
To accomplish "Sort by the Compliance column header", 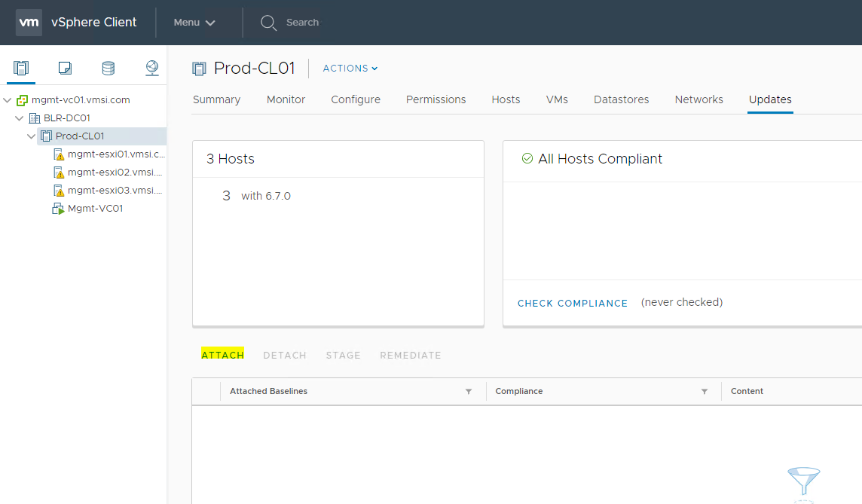I will pyautogui.click(x=519, y=391).
